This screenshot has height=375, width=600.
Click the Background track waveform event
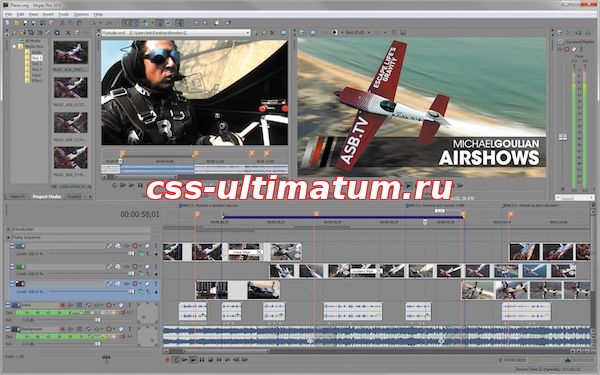point(376,336)
